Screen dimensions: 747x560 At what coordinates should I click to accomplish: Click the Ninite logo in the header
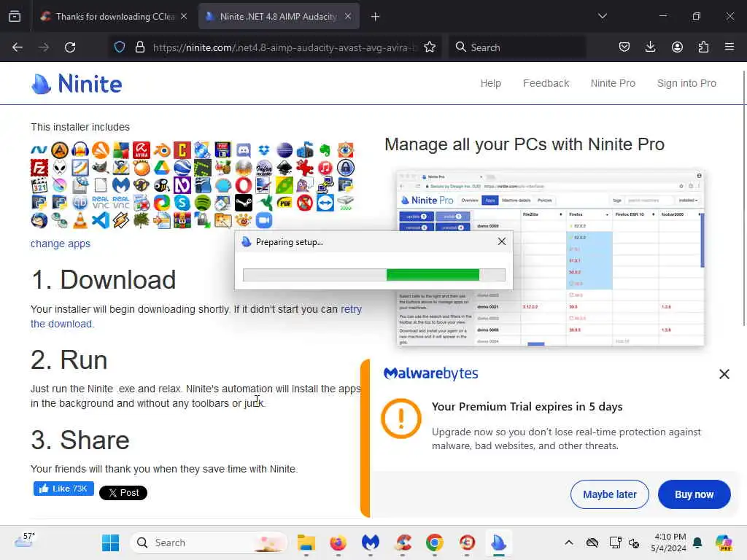pyautogui.click(x=77, y=84)
